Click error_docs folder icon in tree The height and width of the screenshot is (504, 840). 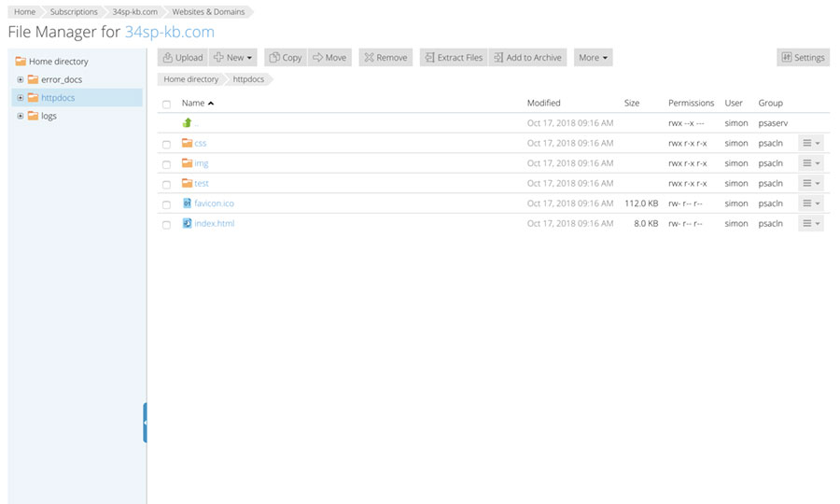click(34, 79)
